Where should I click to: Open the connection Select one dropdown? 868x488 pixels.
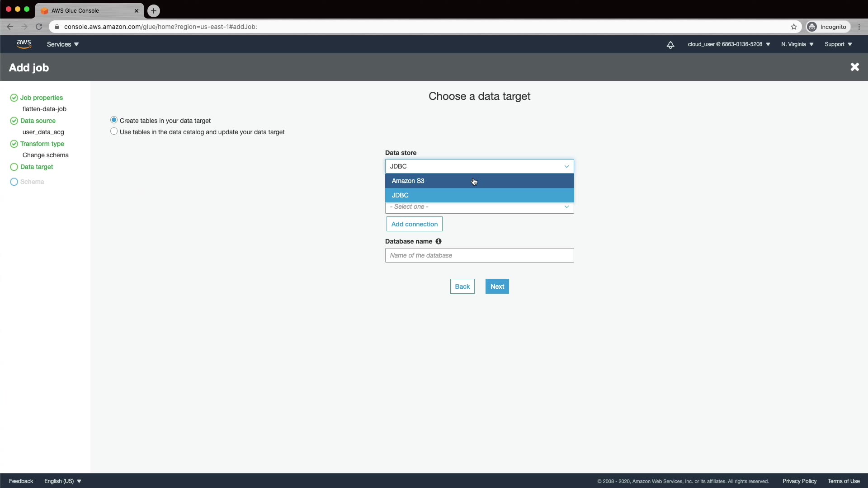click(479, 207)
